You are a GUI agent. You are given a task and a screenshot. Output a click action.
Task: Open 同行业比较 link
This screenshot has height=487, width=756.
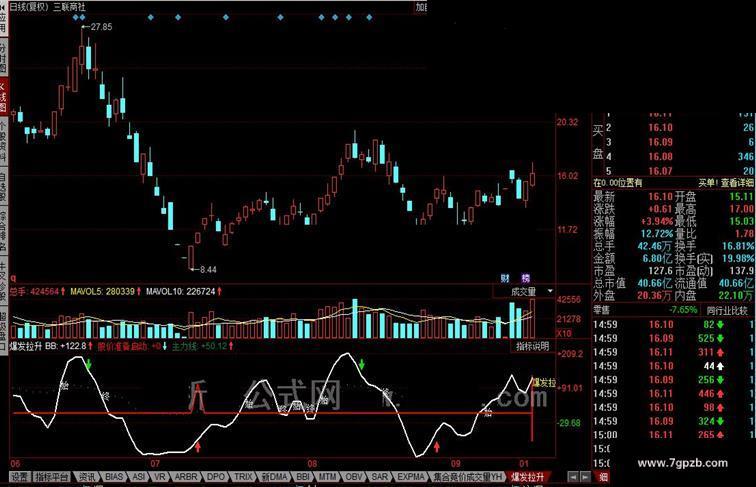point(727,311)
